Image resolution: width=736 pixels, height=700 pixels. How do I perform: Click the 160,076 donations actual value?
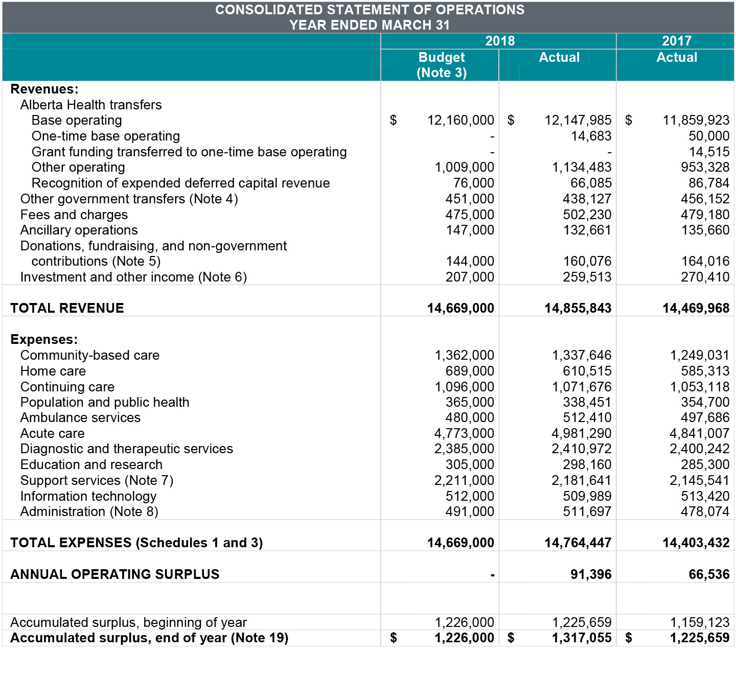[x=587, y=262]
